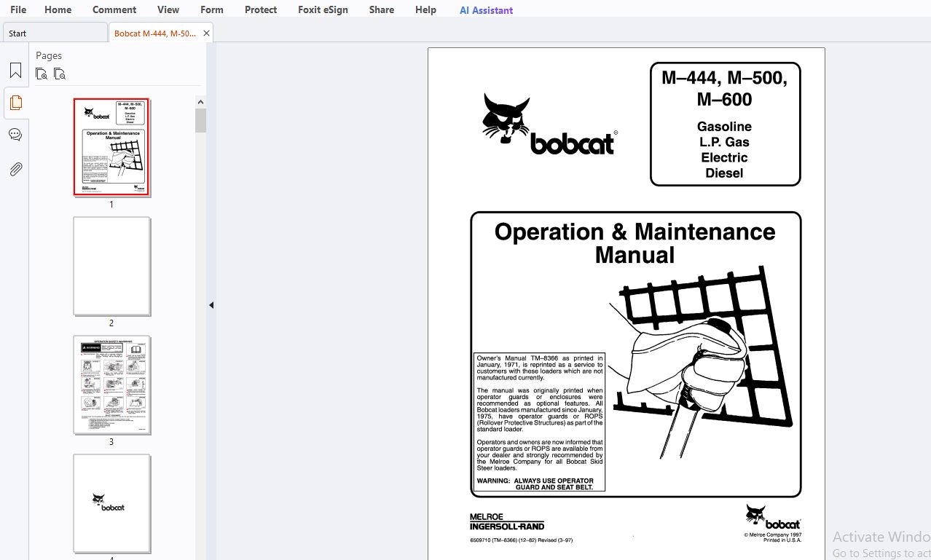Open the Form ribbon tab
The image size is (931, 560).
[212, 9]
